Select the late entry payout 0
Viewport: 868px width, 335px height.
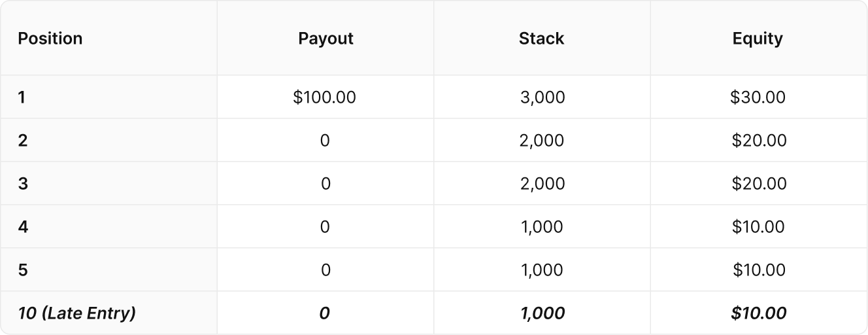pos(324,313)
